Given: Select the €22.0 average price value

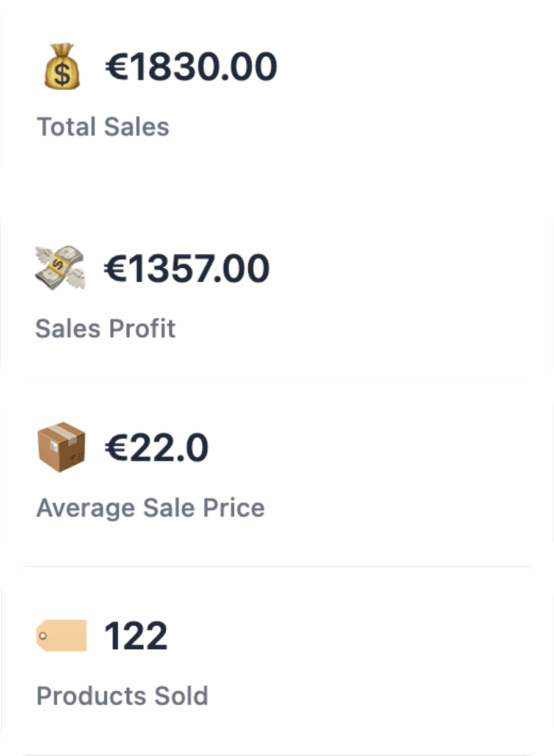Looking at the screenshot, I should (x=156, y=447).
